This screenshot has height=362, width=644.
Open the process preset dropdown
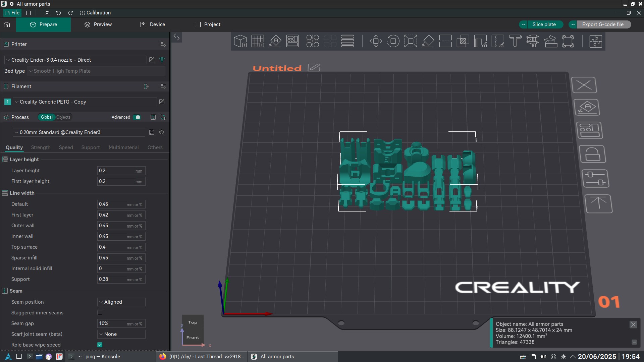79,132
